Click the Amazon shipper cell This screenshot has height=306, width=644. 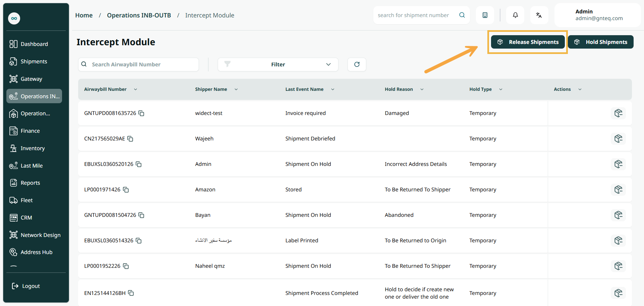[x=205, y=190]
